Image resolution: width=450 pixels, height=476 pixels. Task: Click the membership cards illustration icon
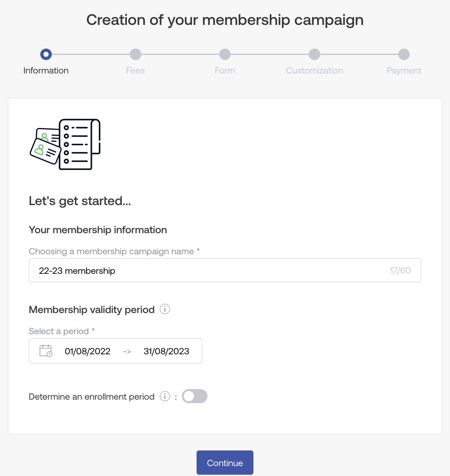pos(65,144)
